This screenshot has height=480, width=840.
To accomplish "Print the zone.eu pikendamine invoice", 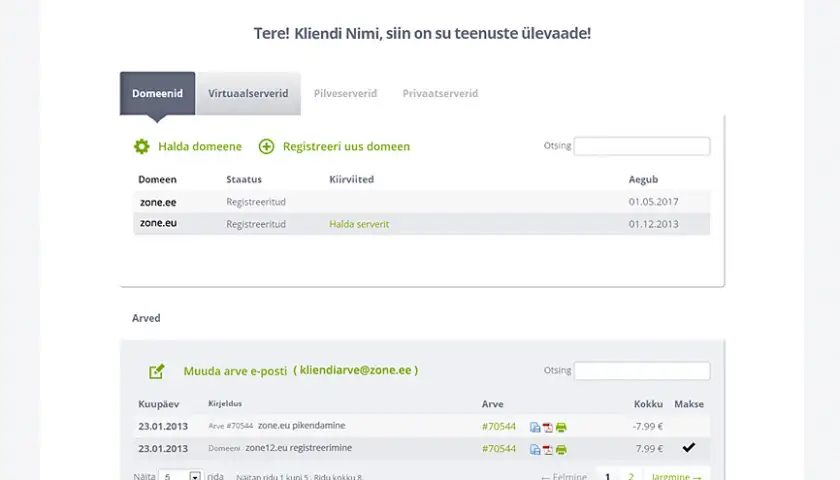I will 561,427.
